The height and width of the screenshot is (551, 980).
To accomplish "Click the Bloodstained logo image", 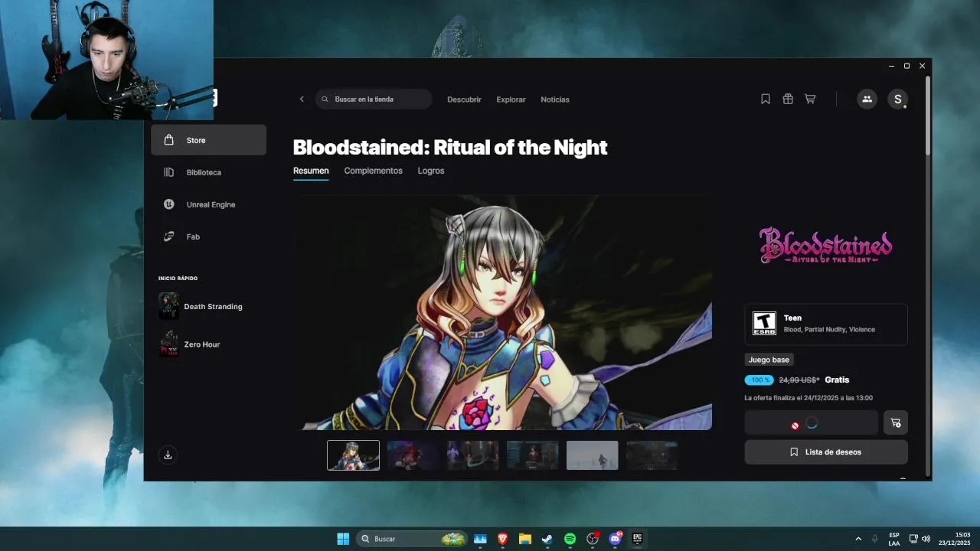I will 825,246.
